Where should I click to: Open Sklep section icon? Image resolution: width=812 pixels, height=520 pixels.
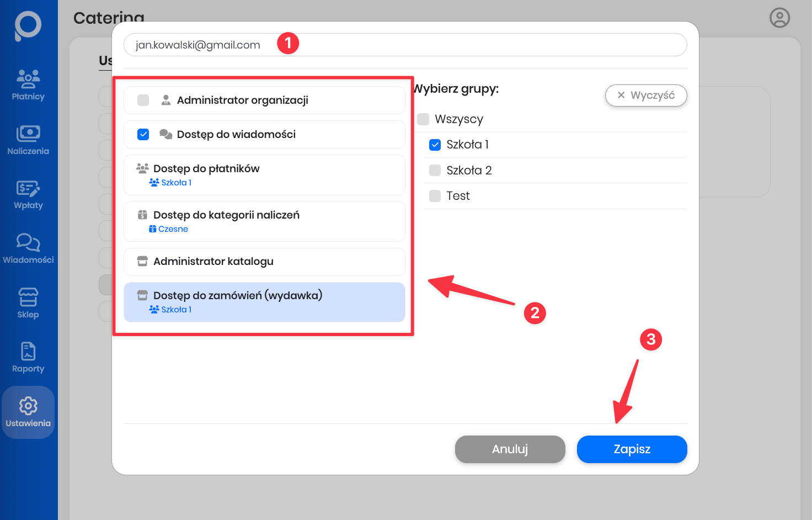(28, 303)
